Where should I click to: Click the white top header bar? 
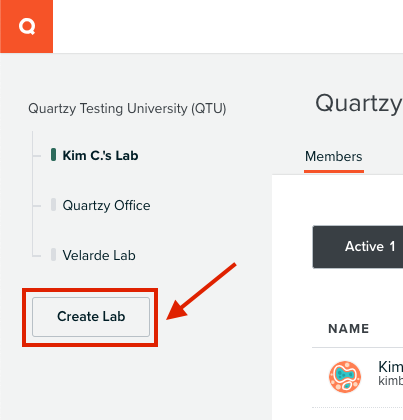(x=228, y=26)
